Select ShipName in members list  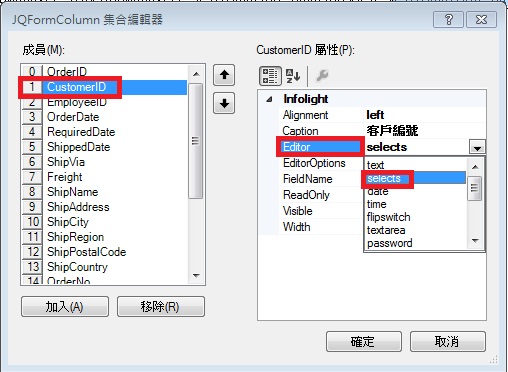(105, 192)
